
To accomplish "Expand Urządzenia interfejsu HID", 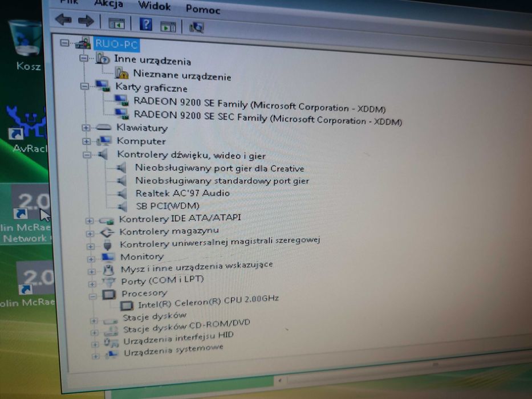I will coord(95,345).
